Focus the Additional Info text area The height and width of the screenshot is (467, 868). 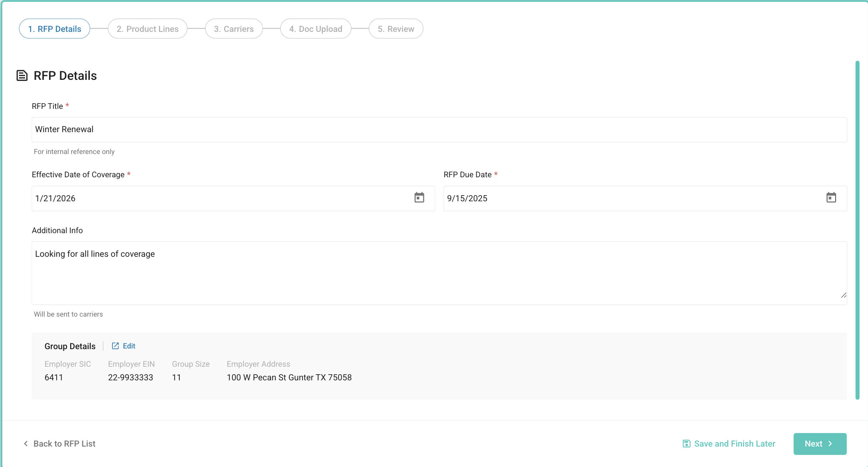coord(439,273)
